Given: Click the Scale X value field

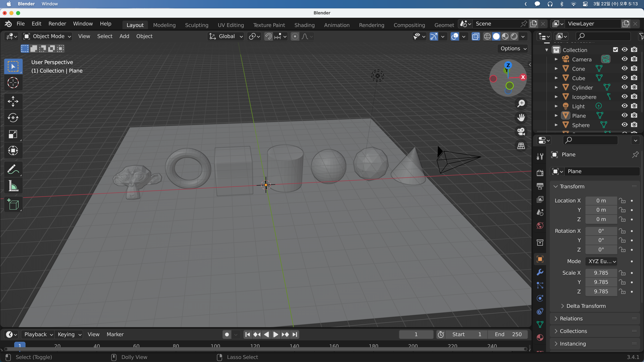Looking at the screenshot, I should click(601, 273).
